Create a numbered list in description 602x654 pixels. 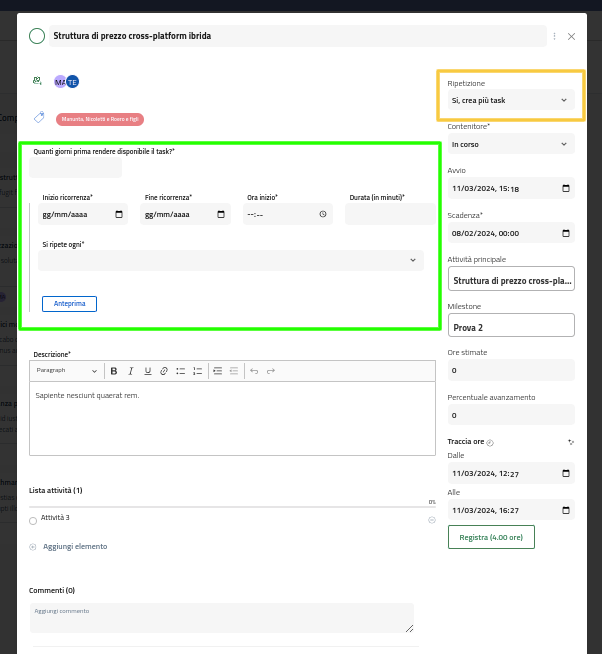tap(197, 371)
